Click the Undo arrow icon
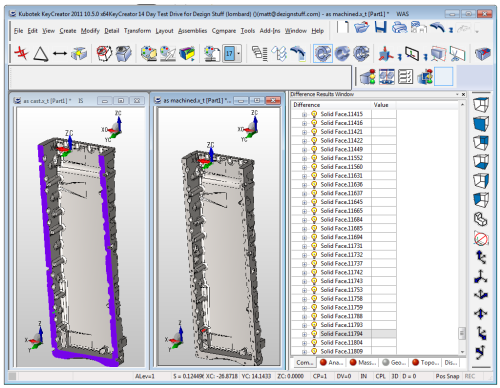Viewport: 500px width, 388px height. coord(437,27)
